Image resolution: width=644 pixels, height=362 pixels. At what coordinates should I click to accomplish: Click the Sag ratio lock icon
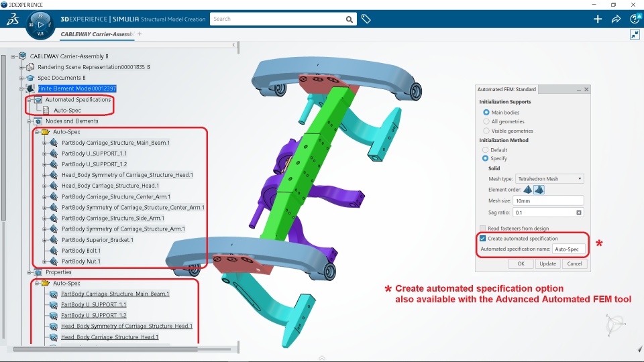pyautogui.click(x=579, y=213)
